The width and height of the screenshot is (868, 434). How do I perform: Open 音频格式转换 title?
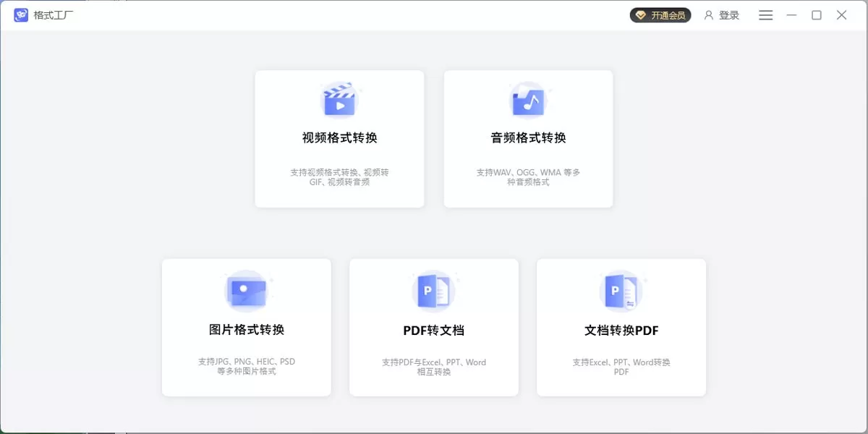(x=529, y=138)
